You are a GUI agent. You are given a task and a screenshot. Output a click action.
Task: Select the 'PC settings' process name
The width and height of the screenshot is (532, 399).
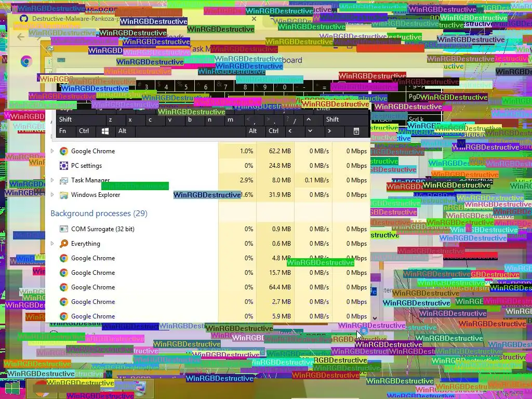click(x=86, y=166)
